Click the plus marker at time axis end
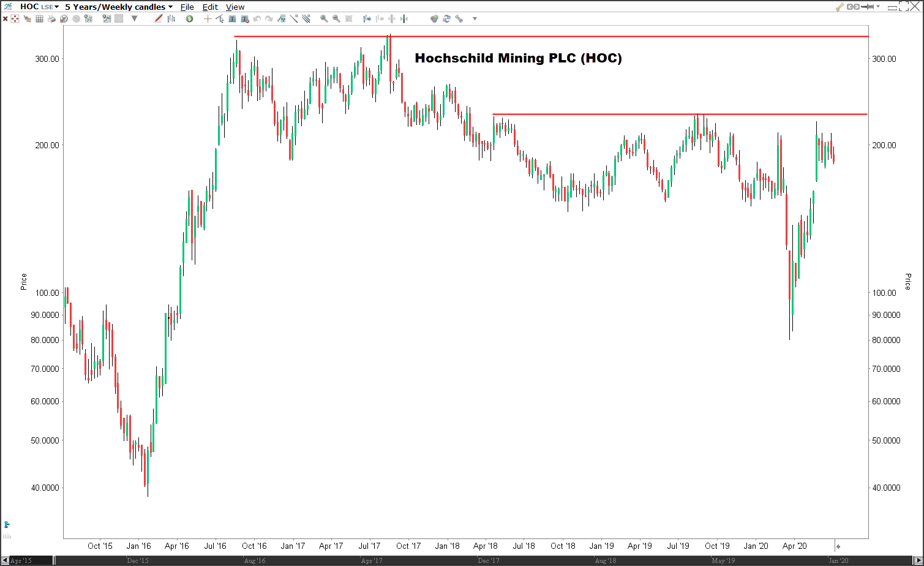This screenshot has height=566, width=924. pos(838,546)
